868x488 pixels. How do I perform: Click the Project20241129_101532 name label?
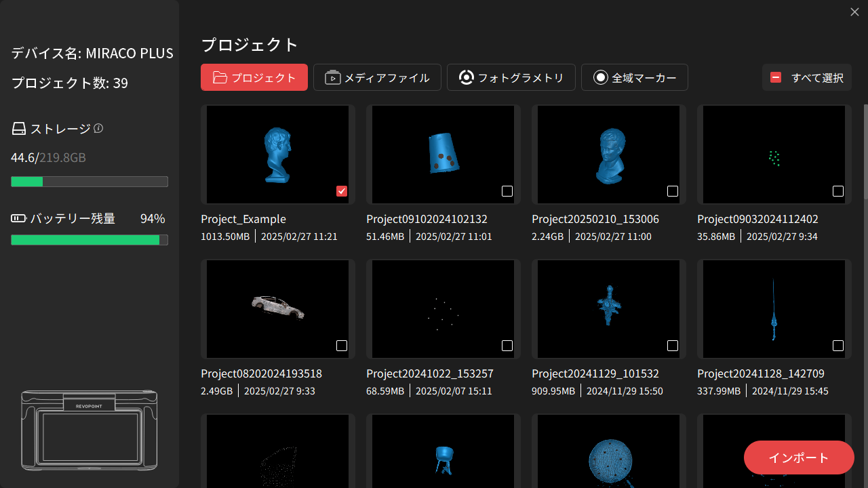pyautogui.click(x=595, y=373)
